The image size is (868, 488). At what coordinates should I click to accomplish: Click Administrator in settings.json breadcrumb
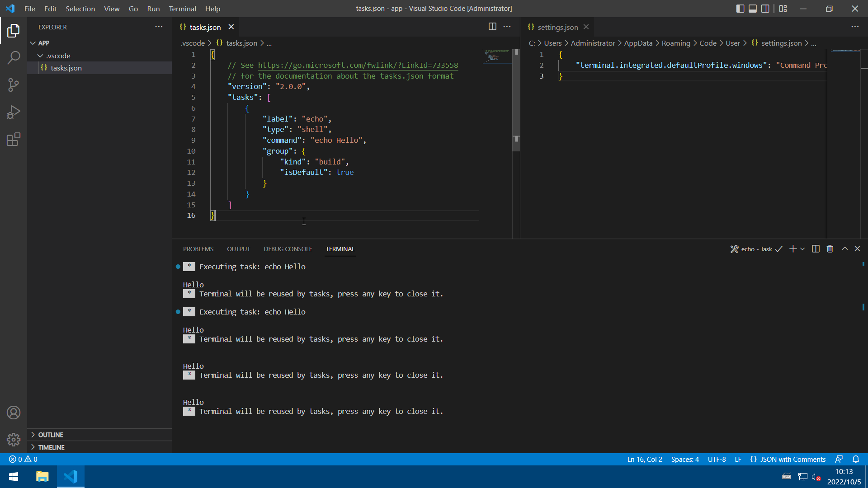pos(593,43)
